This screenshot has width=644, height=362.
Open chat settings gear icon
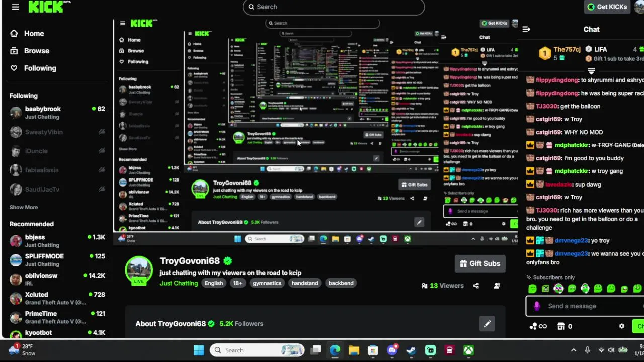[622, 326]
